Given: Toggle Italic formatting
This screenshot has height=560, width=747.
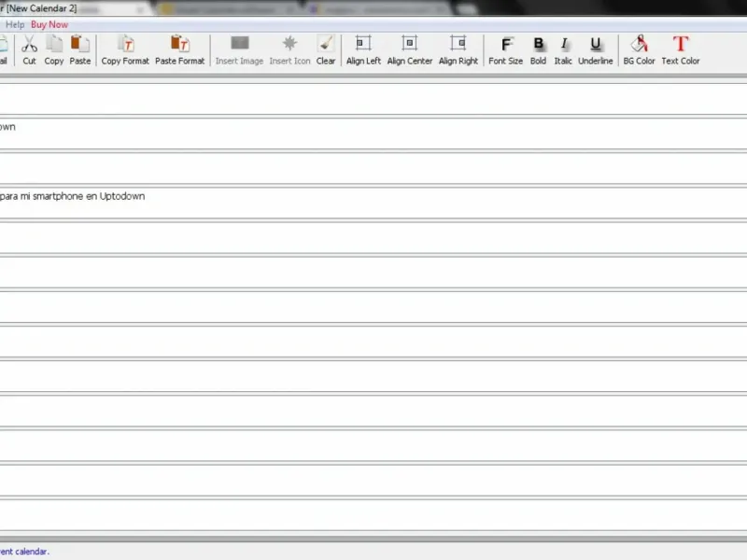Looking at the screenshot, I should click(563, 49).
